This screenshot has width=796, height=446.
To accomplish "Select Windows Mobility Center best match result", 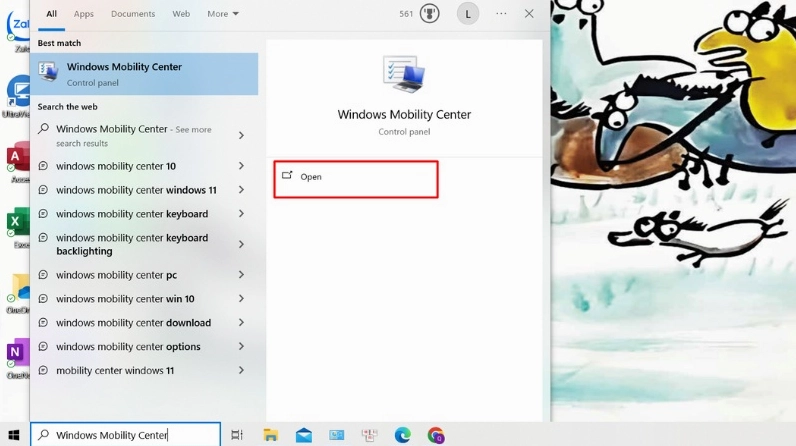I will click(x=144, y=74).
